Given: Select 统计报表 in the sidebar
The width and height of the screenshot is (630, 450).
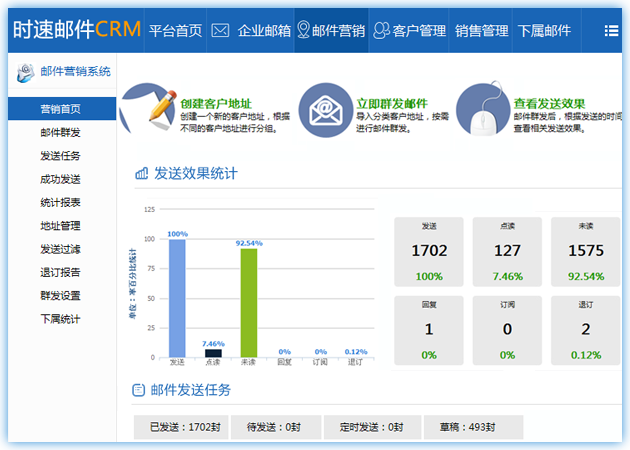Looking at the screenshot, I should [x=60, y=202].
